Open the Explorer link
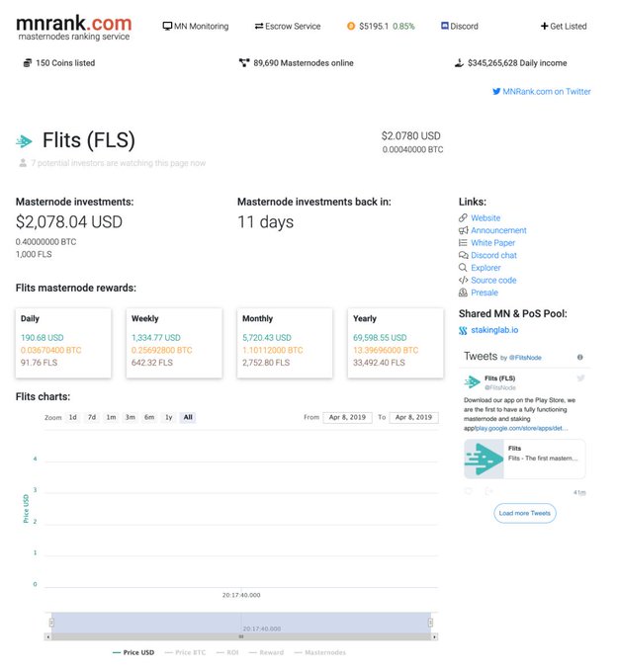Image resolution: width=617 pixels, height=672 pixels. 485,268
